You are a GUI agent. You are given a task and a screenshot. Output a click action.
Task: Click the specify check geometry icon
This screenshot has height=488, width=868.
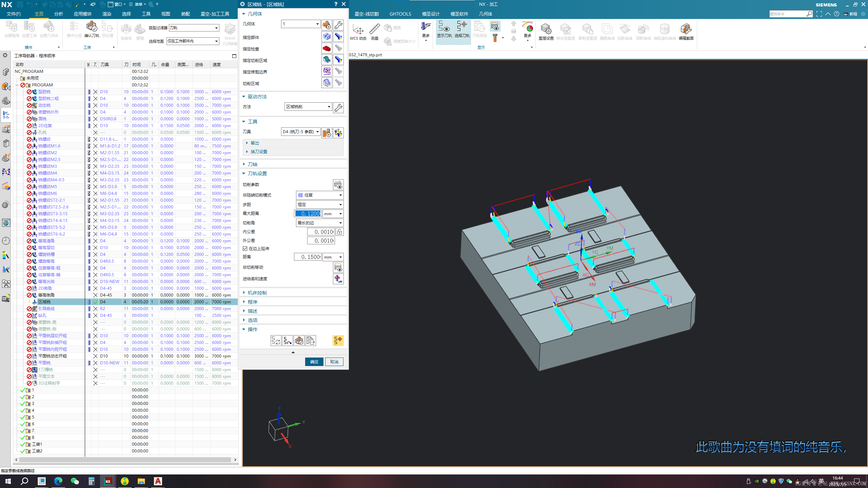(327, 48)
